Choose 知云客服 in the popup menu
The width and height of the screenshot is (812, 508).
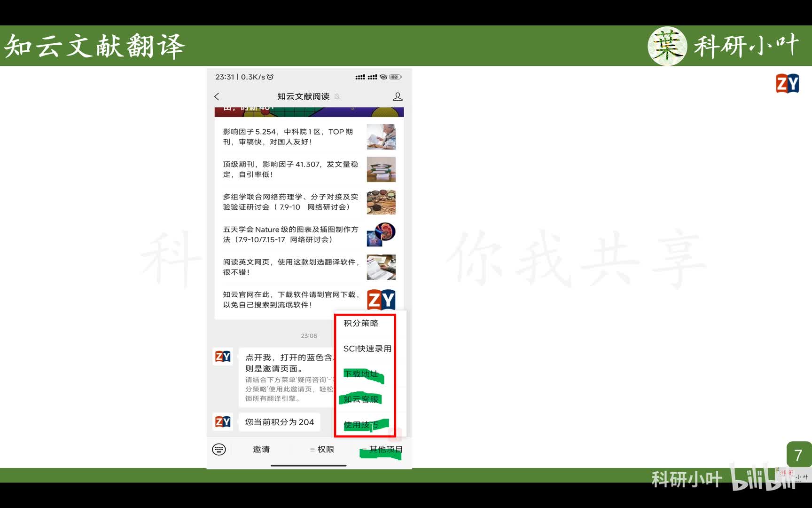[x=361, y=399]
